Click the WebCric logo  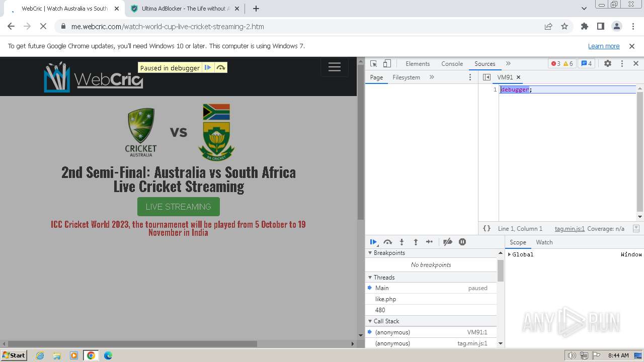tap(94, 77)
